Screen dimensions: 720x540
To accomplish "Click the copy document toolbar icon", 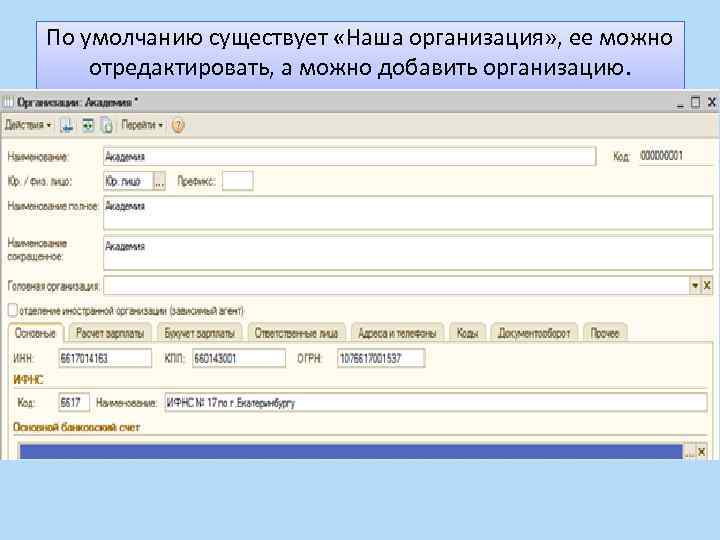I will [x=107, y=125].
